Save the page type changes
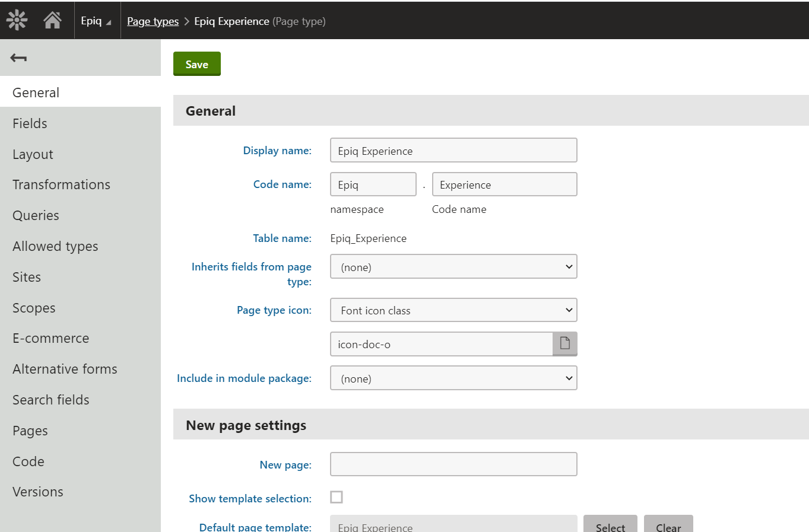The height and width of the screenshot is (532, 809). [196, 63]
